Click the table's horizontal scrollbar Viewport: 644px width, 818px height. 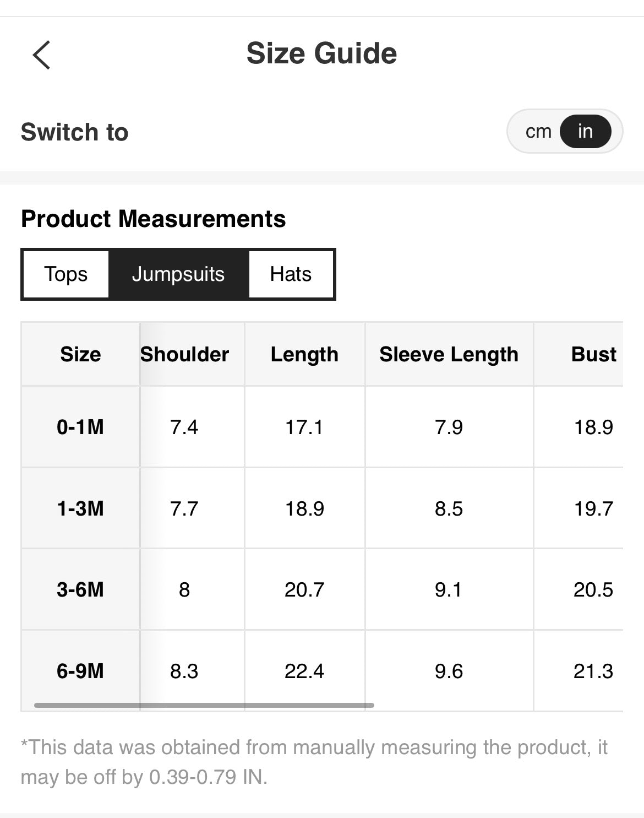click(204, 705)
